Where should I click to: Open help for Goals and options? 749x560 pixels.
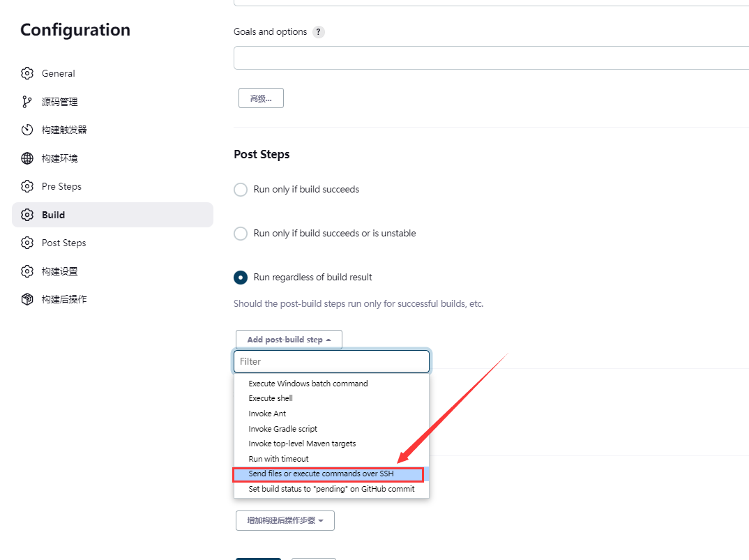click(319, 32)
